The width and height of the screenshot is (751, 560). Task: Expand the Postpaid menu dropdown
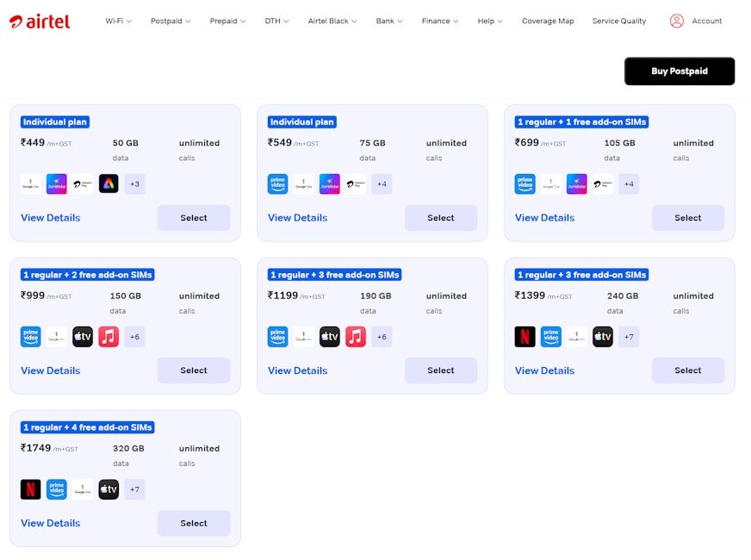point(171,21)
